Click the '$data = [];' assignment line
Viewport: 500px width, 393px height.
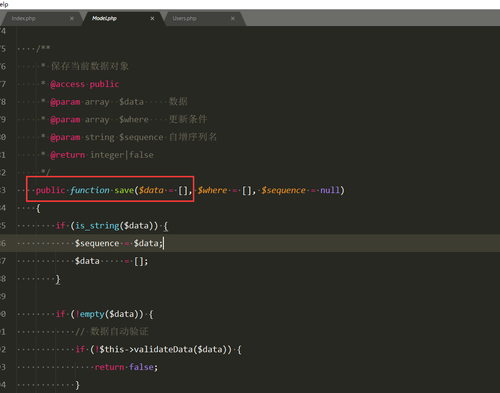click(111, 261)
